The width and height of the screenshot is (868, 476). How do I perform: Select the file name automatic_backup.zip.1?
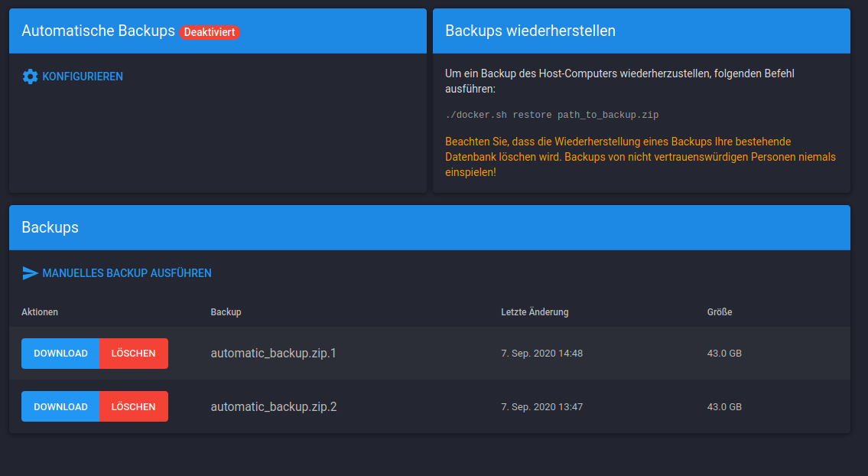tap(274, 354)
